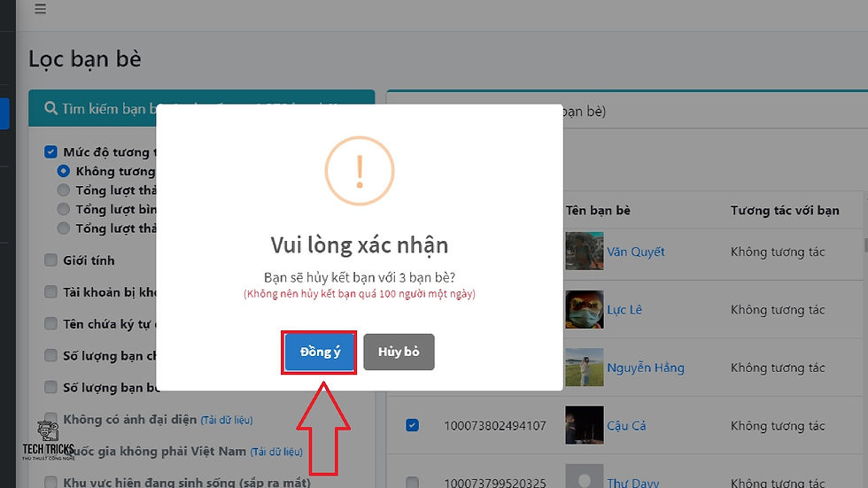Enable the Tên chứa ký tự checkbox
This screenshot has width=868, height=488.
(x=51, y=323)
